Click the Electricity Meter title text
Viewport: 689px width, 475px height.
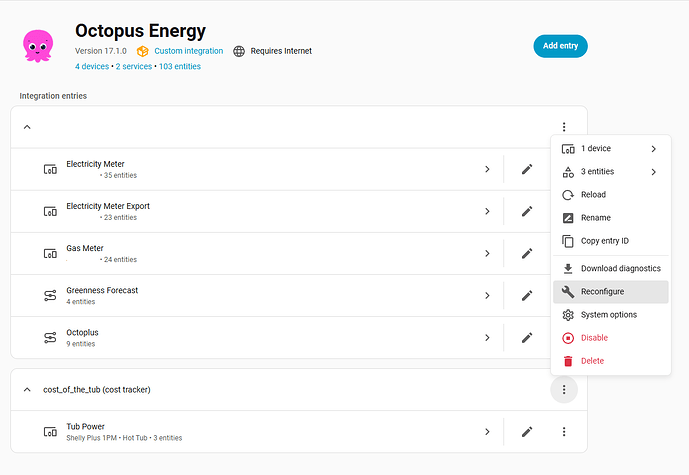pos(95,164)
